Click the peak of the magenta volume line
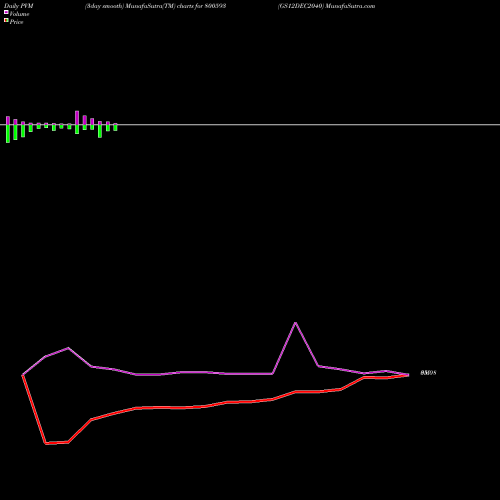Screen dimensions: 500x500 coord(295,323)
